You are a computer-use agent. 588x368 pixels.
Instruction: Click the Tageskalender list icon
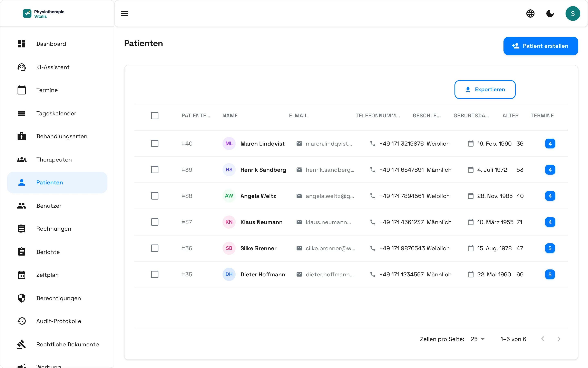click(22, 113)
